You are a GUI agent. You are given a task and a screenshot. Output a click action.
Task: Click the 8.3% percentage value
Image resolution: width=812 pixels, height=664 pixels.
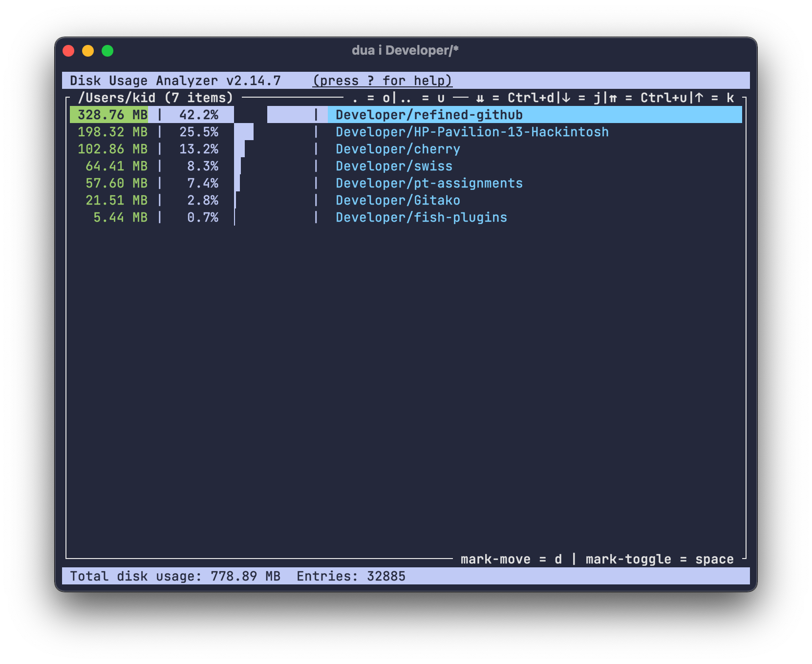(203, 166)
